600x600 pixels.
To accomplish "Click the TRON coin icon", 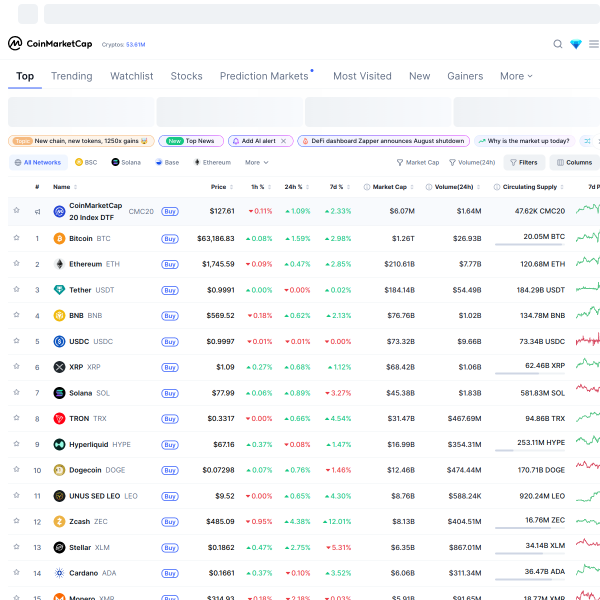I will point(59,419).
